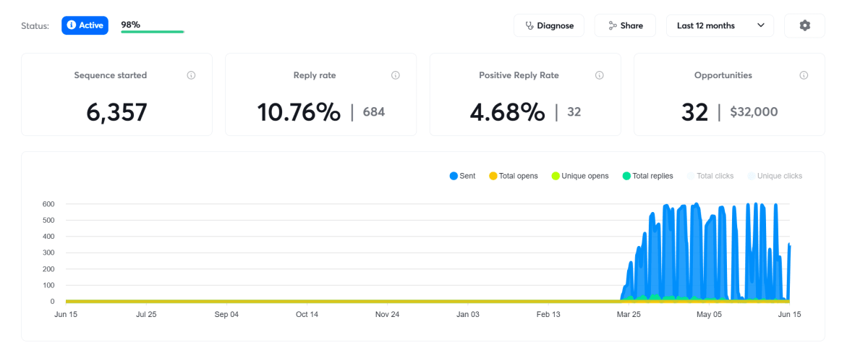Click the Share button
Image resolution: width=868 pixels, height=351 pixels.
click(x=625, y=25)
